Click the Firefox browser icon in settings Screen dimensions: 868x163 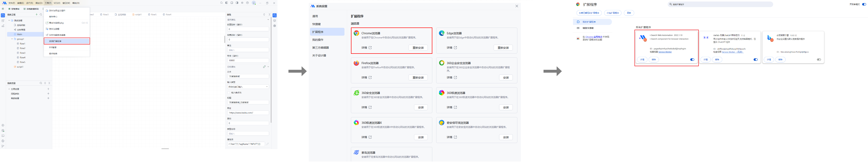click(356, 63)
